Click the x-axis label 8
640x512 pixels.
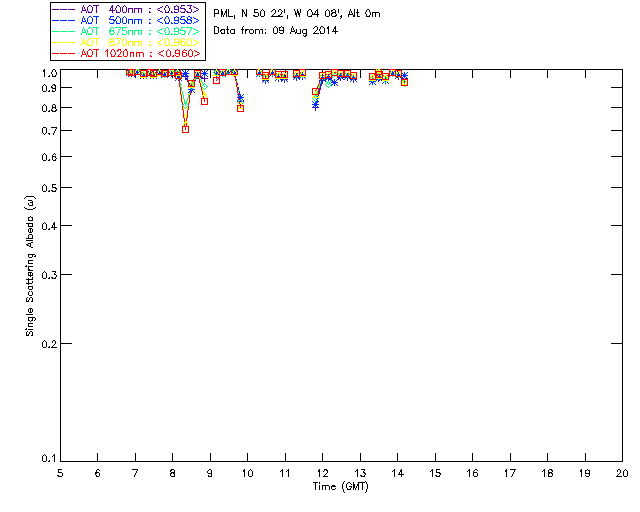(x=173, y=474)
